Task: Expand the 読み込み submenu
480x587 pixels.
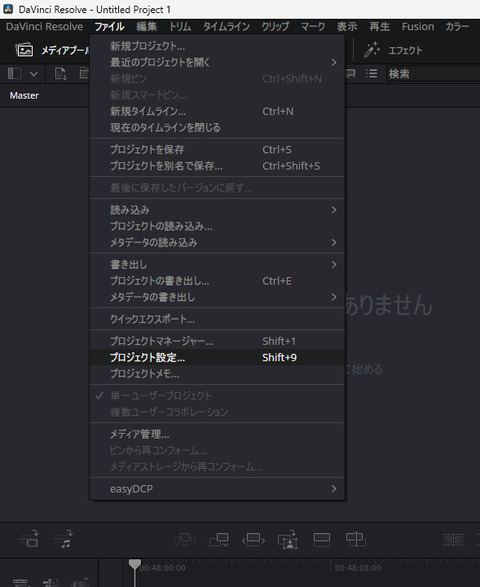Action: coord(217,210)
